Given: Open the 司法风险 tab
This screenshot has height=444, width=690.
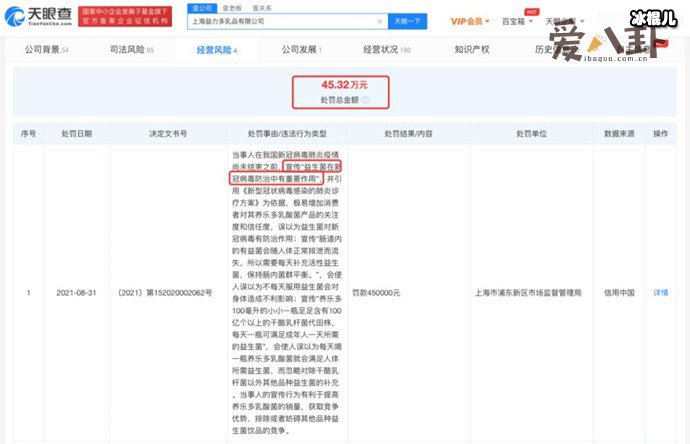Looking at the screenshot, I should coord(132,49).
